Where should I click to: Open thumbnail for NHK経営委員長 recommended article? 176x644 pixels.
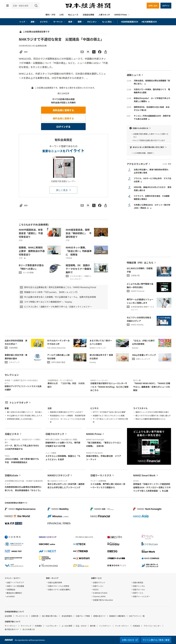coord(101,232)
